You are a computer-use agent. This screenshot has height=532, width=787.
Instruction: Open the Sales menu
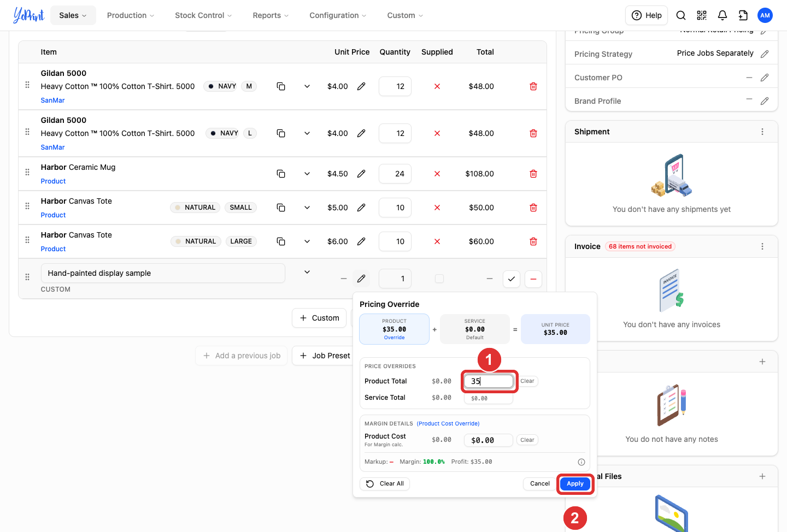(x=73, y=15)
